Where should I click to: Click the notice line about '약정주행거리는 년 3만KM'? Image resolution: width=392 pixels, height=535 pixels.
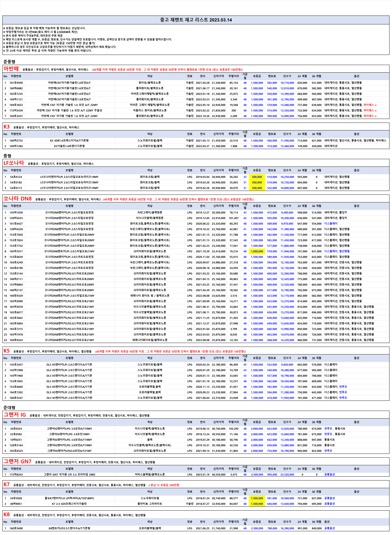tap(40, 32)
